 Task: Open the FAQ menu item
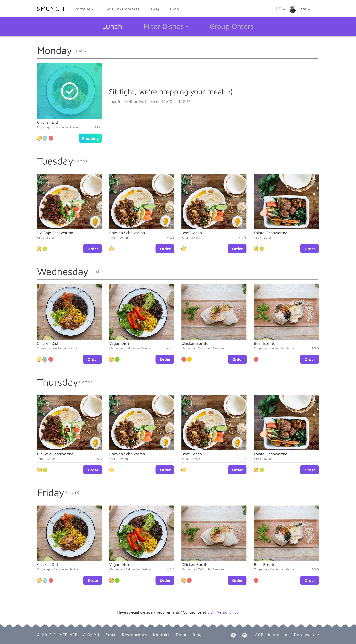[x=155, y=9]
